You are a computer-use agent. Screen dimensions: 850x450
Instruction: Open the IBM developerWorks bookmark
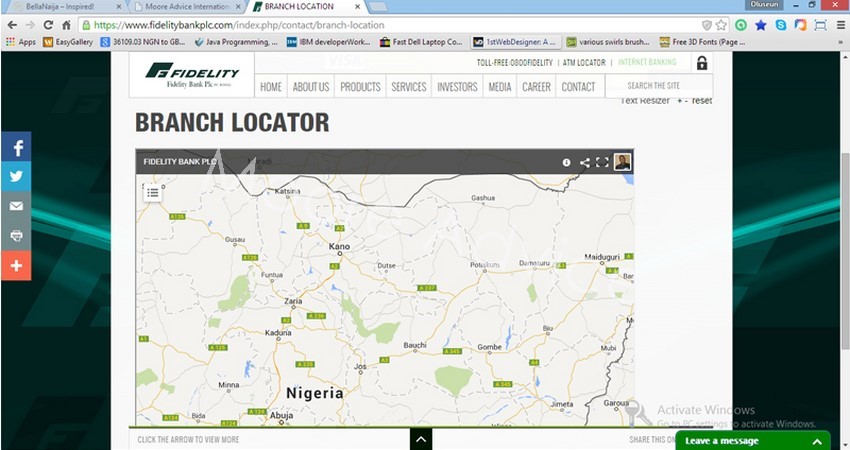point(329,42)
